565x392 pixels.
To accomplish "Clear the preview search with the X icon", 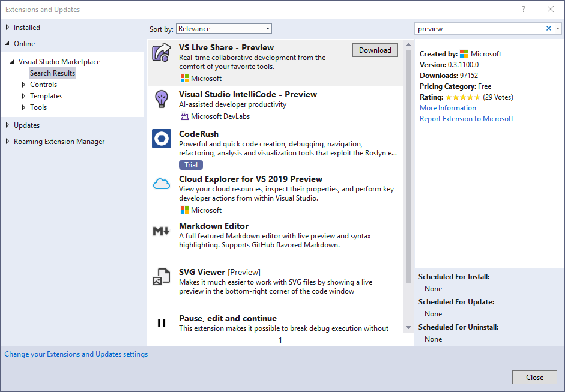I will coord(548,28).
